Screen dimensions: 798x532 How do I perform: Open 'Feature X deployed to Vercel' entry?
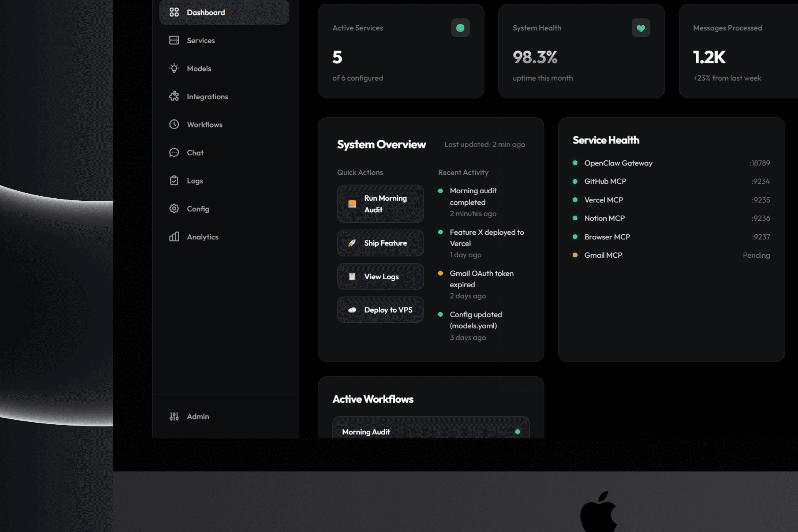point(482,243)
